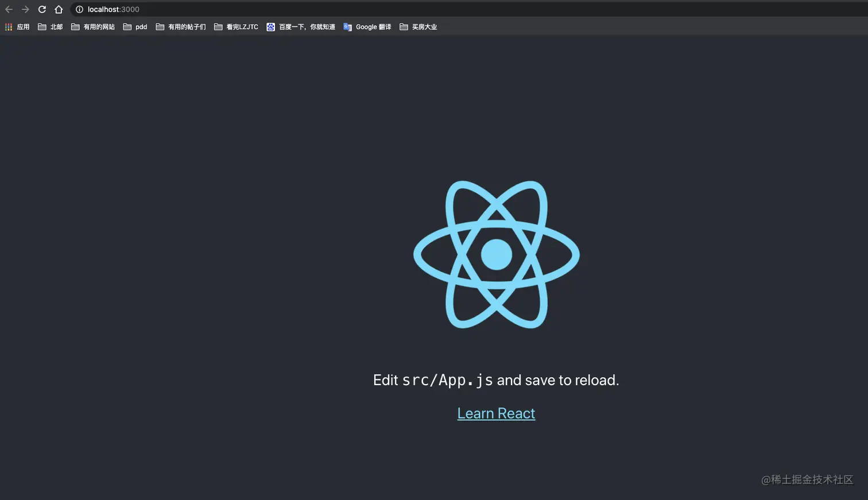Screen dimensions: 868x500
Task: Open the 有用的网站 bookmark folder
Action: 93,27
